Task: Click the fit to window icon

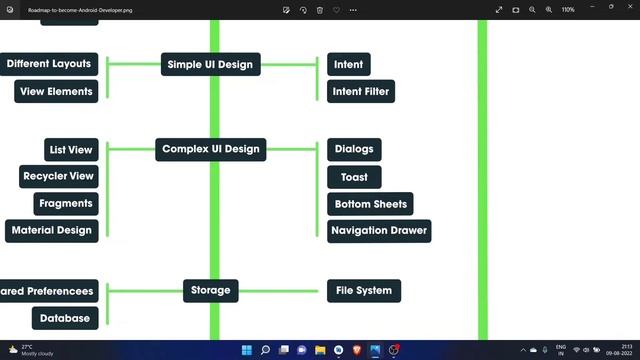Action: (516, 10)
